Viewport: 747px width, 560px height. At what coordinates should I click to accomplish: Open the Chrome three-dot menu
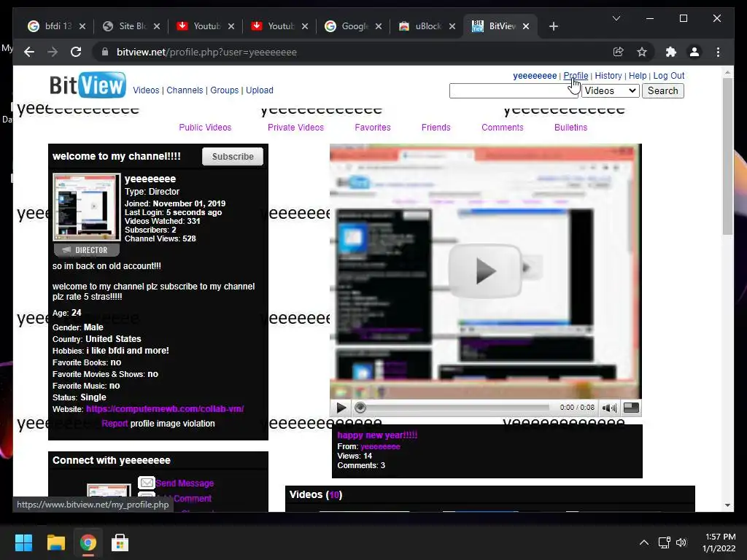718,52
